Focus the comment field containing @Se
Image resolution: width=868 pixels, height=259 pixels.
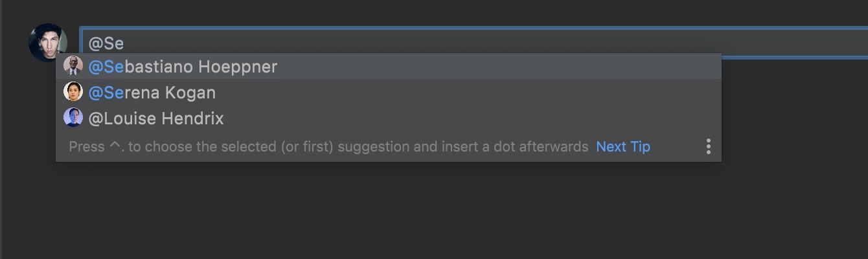pos(474,43)
